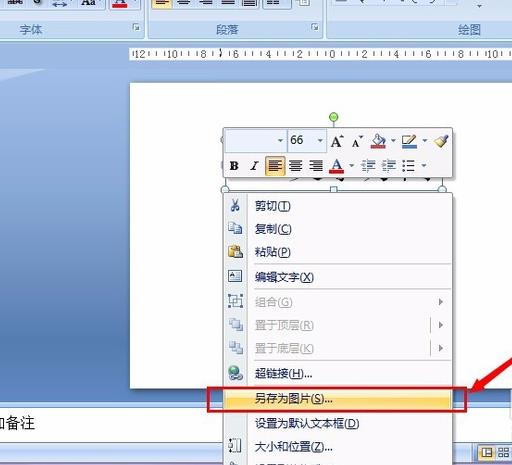Click the Size and Position icon

coord(235,445)
